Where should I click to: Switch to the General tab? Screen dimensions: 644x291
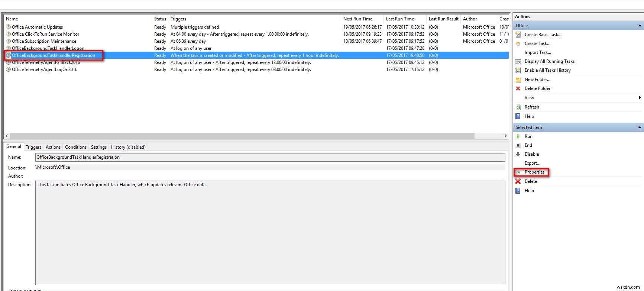coord(14,146)
